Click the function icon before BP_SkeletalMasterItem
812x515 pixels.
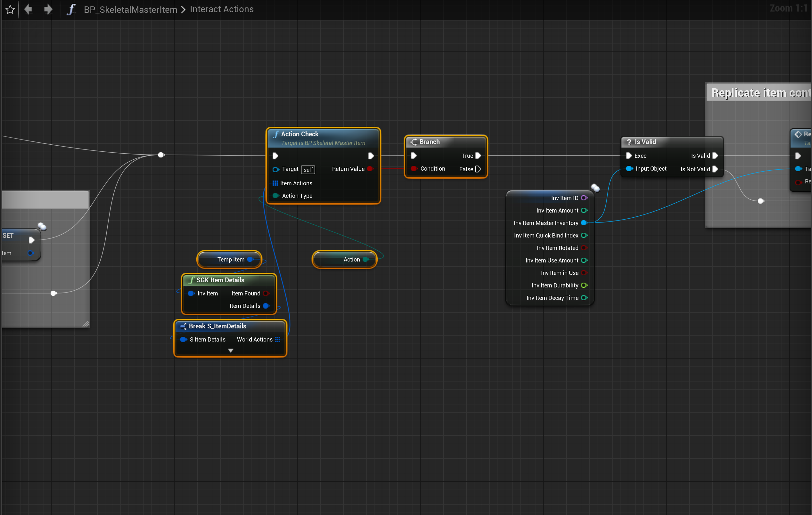[x=70, y=9]
